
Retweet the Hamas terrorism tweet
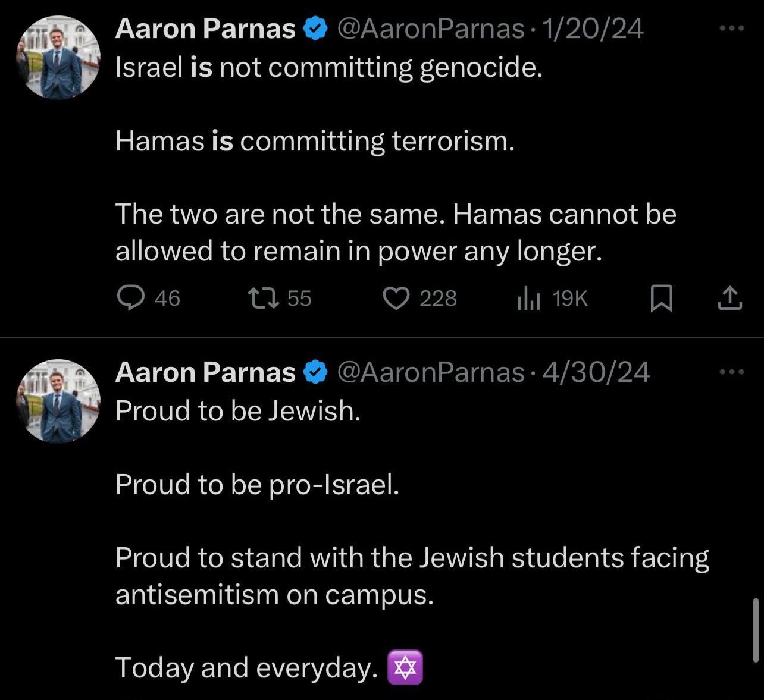coord(279,298)
